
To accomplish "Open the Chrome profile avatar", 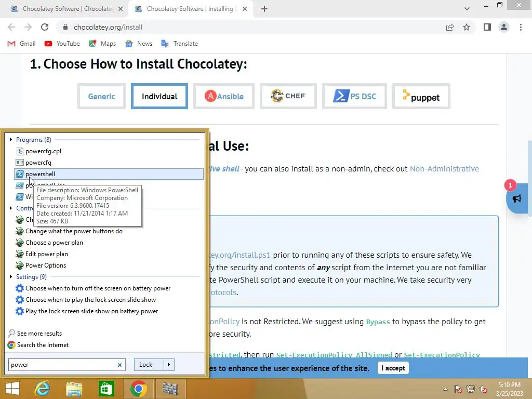I will [504, 27].
